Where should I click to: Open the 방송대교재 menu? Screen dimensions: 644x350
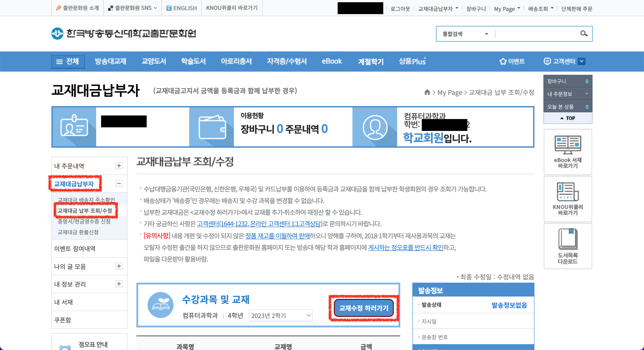click(x=110, y=62)
